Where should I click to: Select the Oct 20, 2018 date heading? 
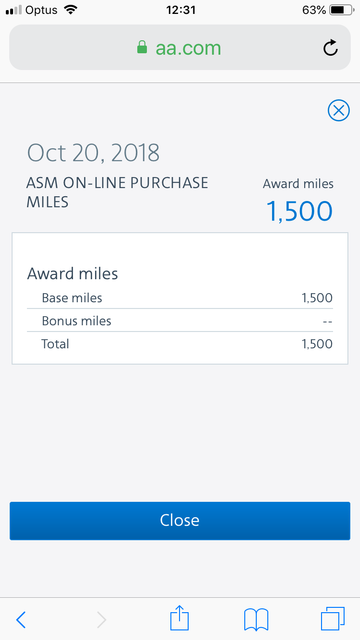[x=93, y=153]
